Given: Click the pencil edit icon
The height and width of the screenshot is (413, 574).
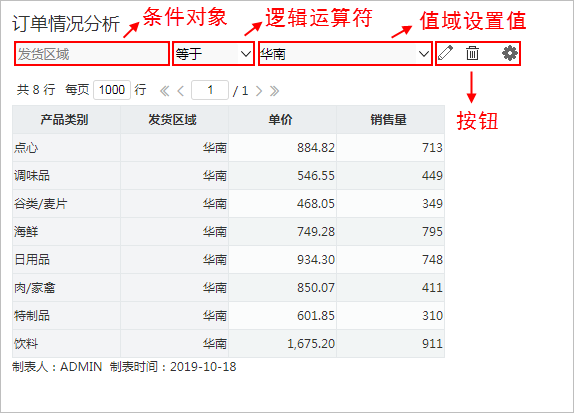Looking at the screenshot, I should coord(446,53).
